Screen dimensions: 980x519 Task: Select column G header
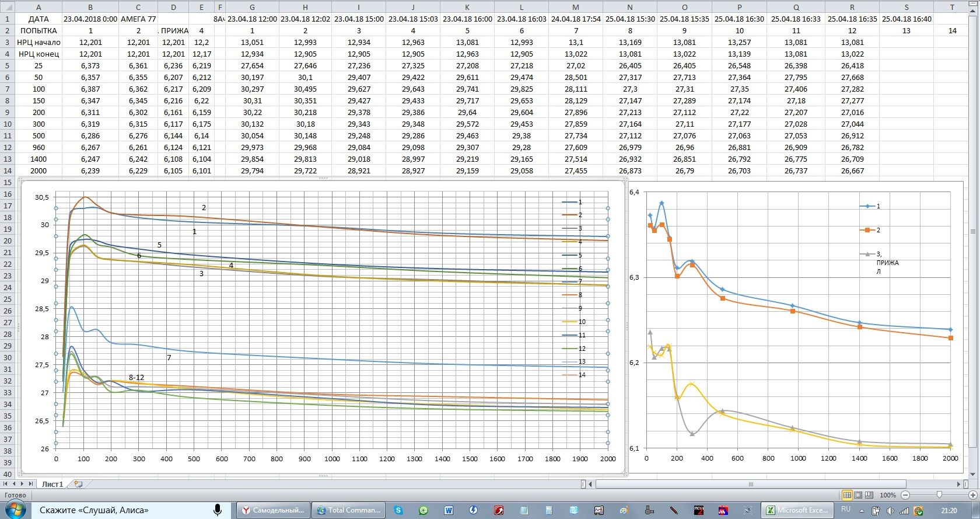(x=252, y=7)
